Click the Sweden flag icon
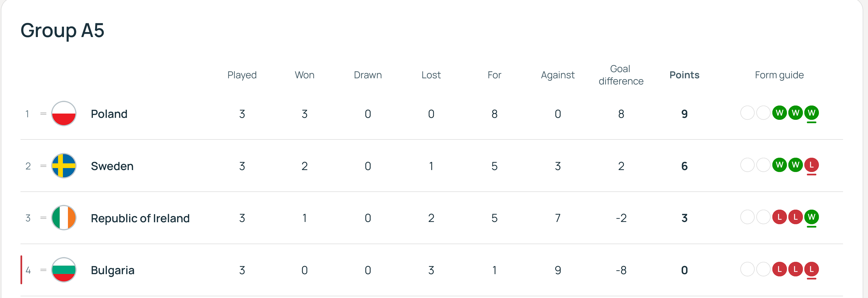This screenshot has height=298, width=868. pos(64,166)
